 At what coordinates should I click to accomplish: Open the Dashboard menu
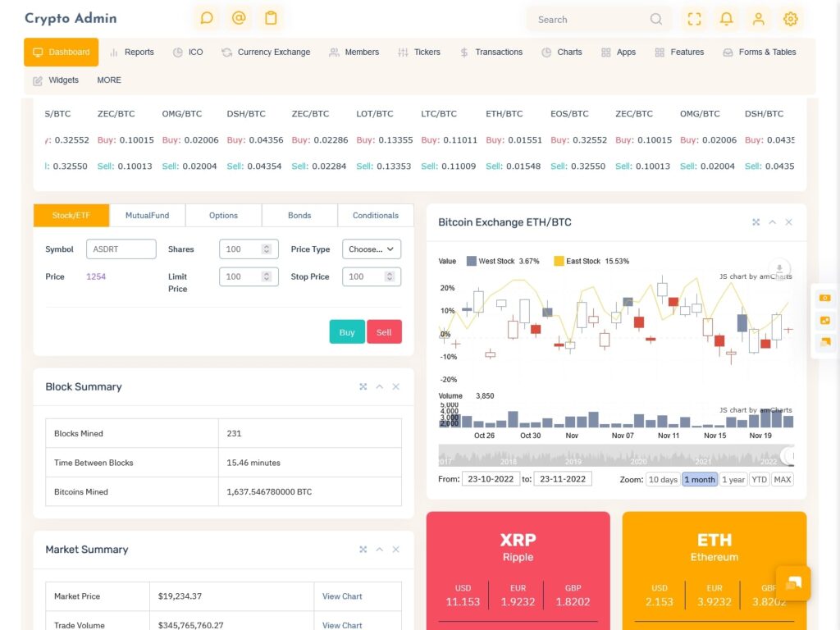[61, 52]
